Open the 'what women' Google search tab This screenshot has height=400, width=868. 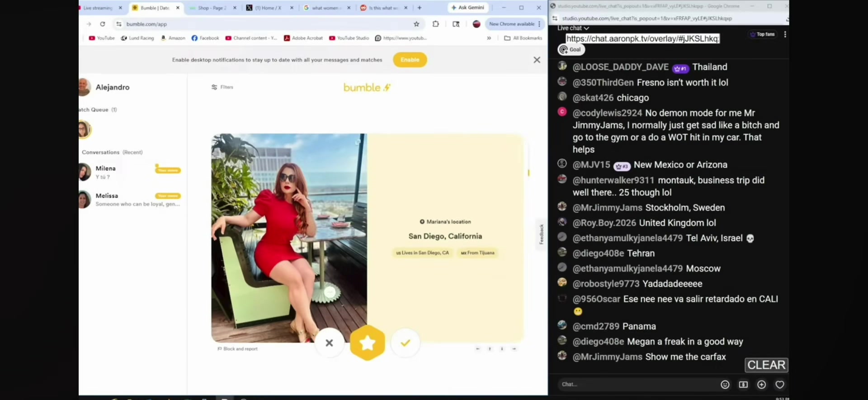[x=325, y=8]
